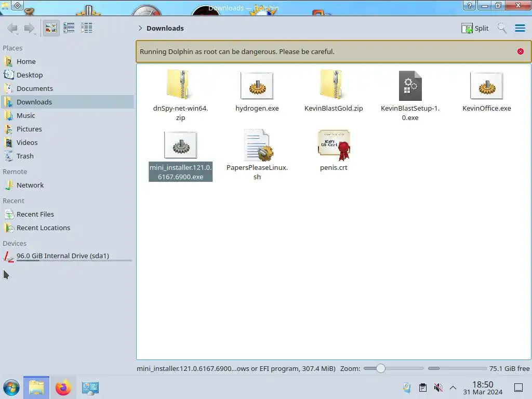Click the tray icon left of clipboard
This screenshot has height=399, width=532.
click(x=407, y=388)
